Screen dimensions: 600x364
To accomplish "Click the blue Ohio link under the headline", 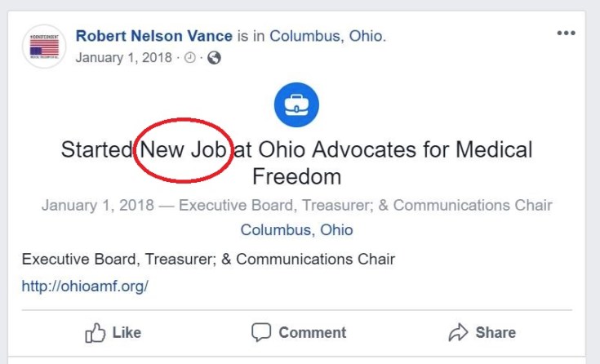I will click(x=336, y=230).
